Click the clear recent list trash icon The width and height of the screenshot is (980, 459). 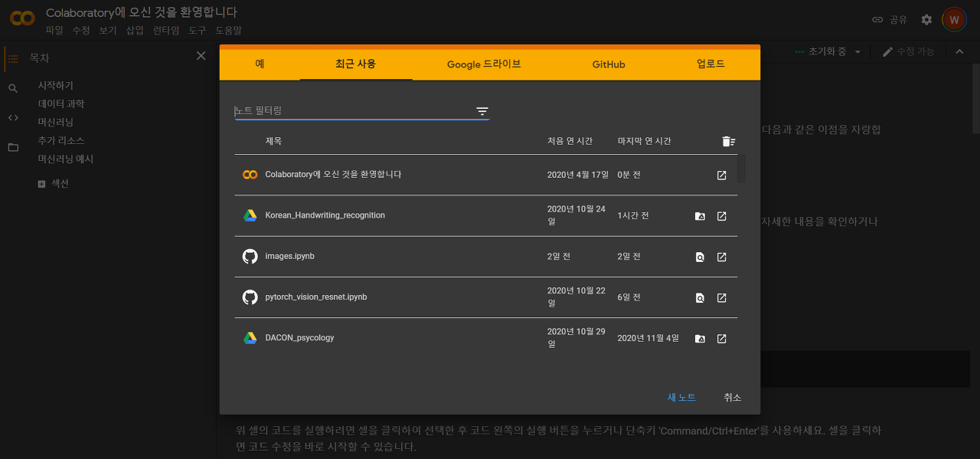(x=728, y=141)
